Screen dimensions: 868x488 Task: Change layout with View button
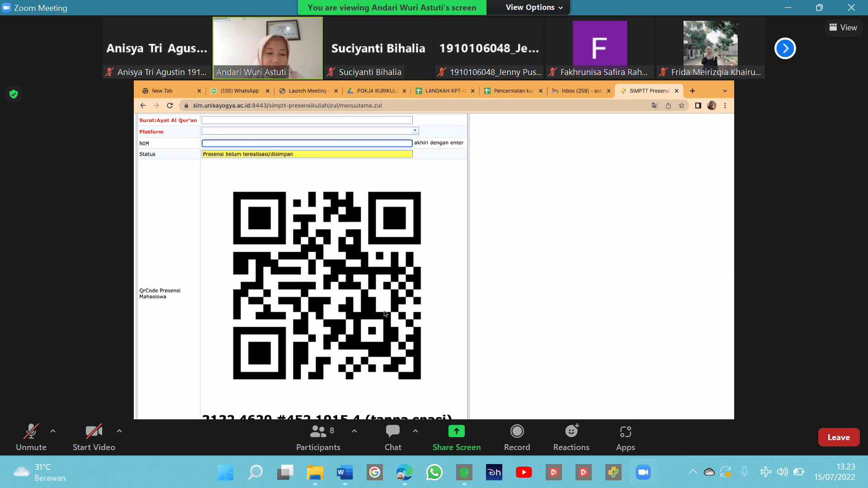tap(843, 28)
